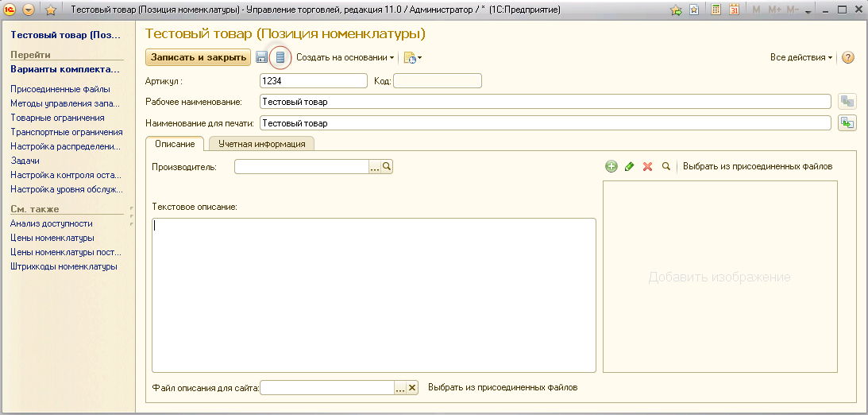Open Задачи in navigation panel
This screenshot has width=868, height=415.
point(25,161)
